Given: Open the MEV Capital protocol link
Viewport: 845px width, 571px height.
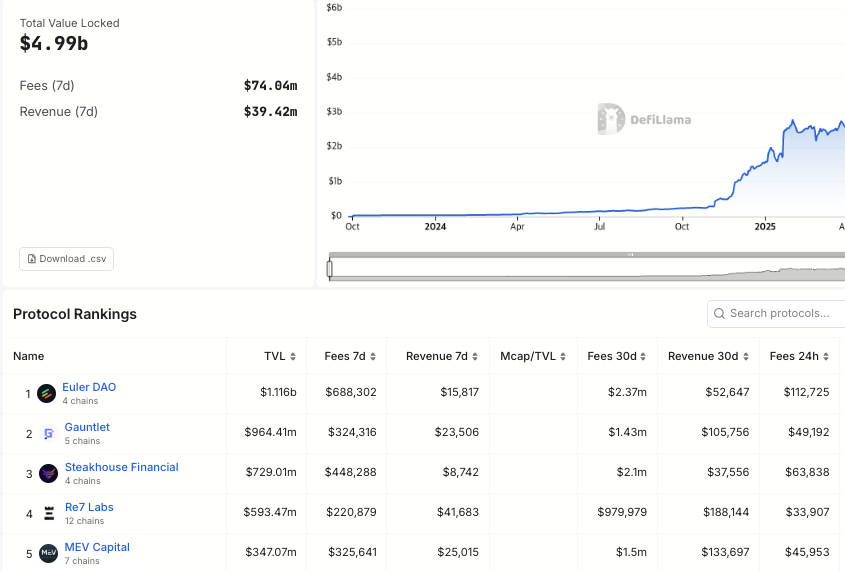Looking at the screenshot, I should 97,547.
